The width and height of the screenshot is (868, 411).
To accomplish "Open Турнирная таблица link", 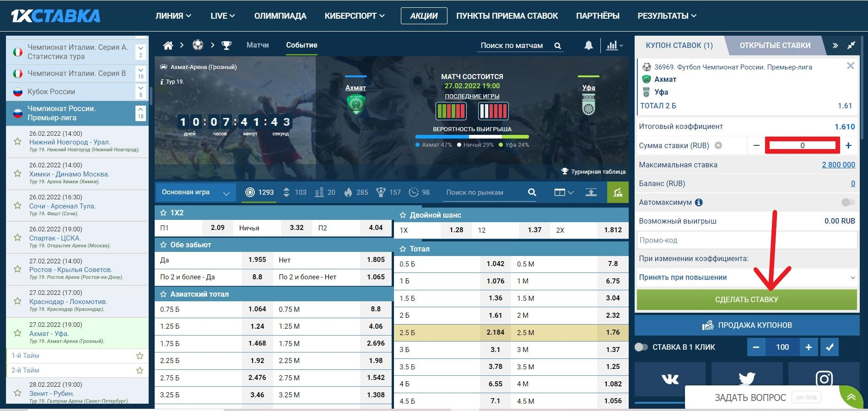I will [593, 171].
